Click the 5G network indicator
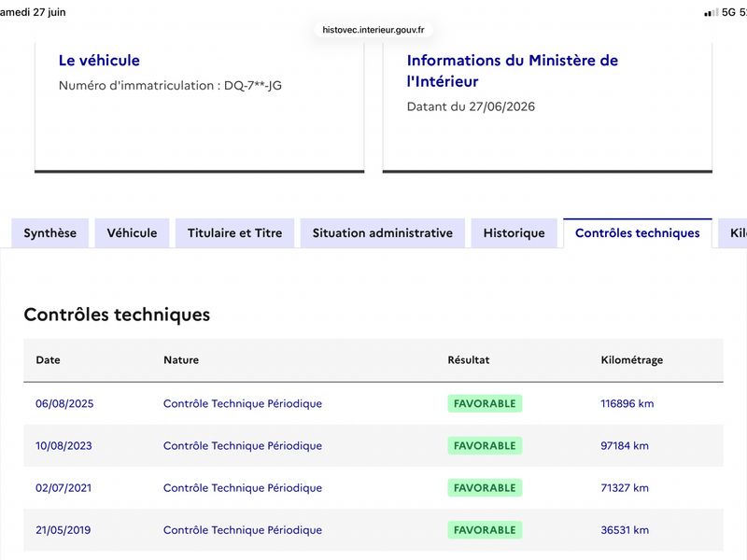The width and height of the screenshot is (747, 560). tap(728, 12)
